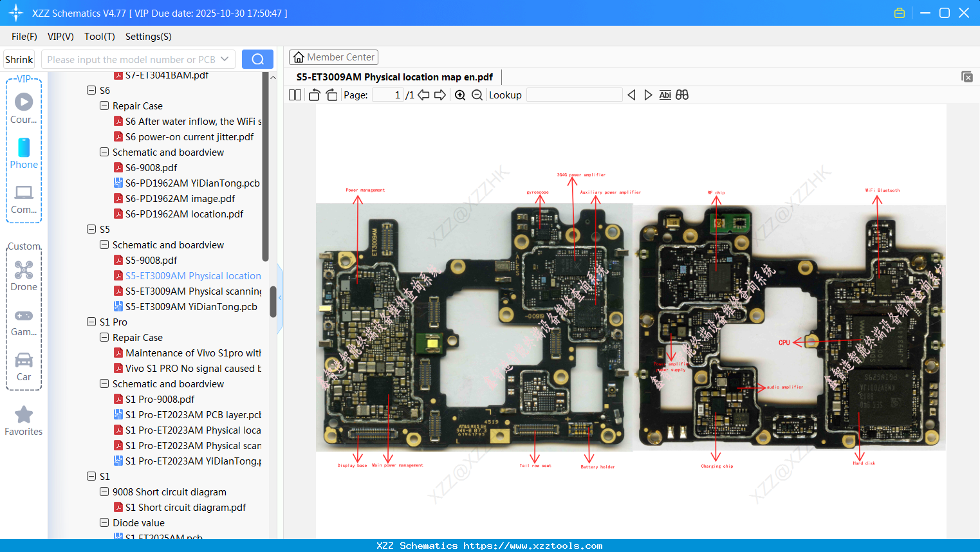The image size is (980, 552).
Task: Open Favorites star in sidebar
Action: (x=24, y=415)
